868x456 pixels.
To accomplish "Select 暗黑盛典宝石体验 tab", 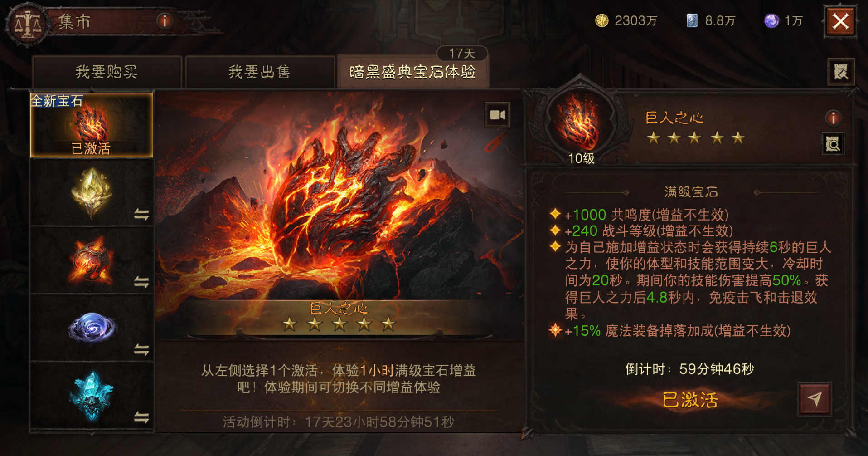I will (x=412, y=72).
